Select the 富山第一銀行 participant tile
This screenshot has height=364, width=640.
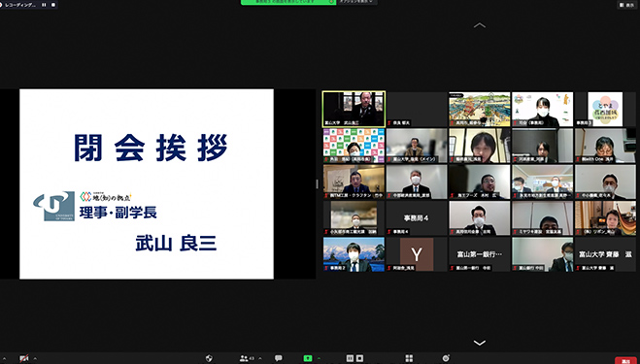479,254
